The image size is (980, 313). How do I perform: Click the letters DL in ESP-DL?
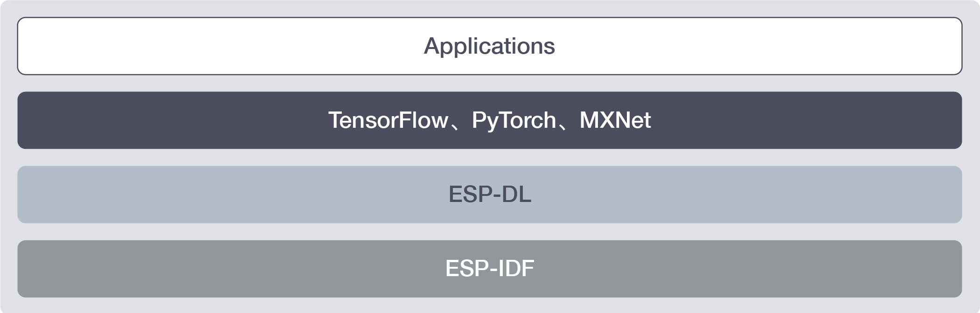pos(516,194)
